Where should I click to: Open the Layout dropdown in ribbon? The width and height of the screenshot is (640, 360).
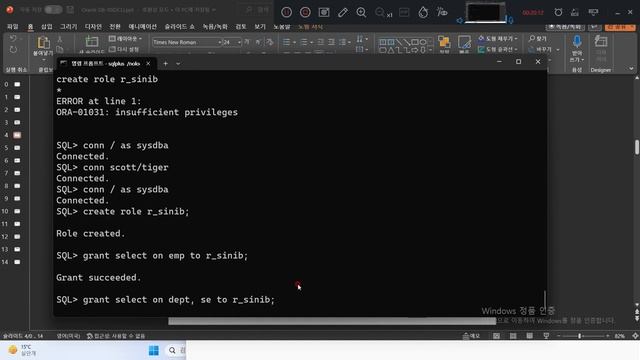click(x=125, y=39)
